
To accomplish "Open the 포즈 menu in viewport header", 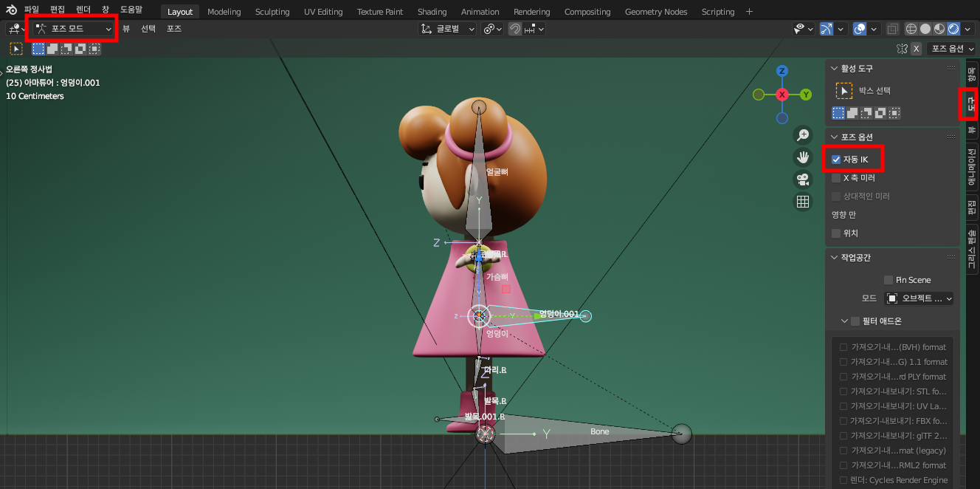I will point(174,29).
